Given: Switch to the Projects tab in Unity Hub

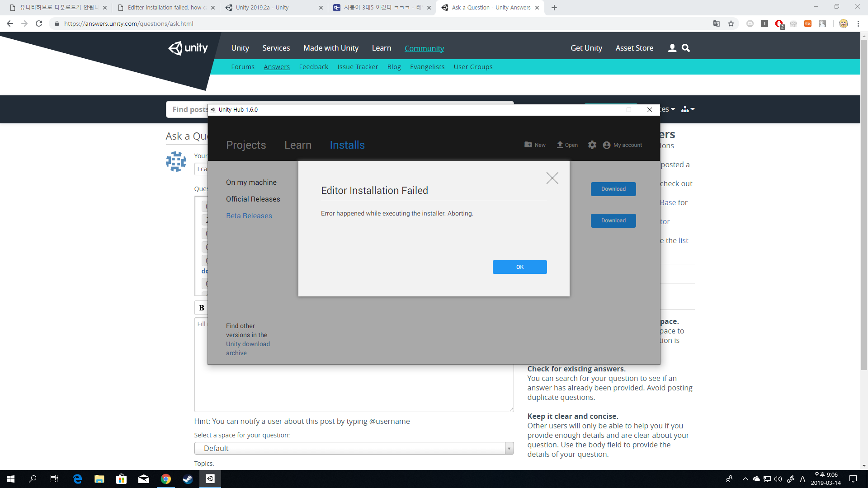Looking at the screenshot, I should (x=246, y=145).
